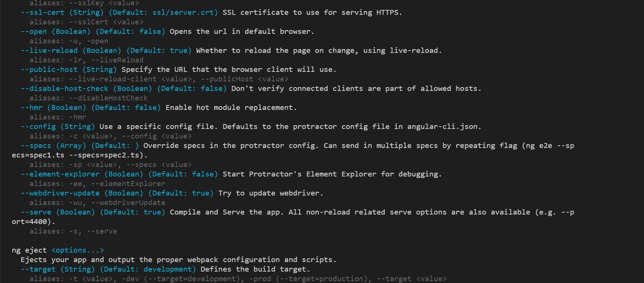644x283 pixels.
Task: Click the 'ng eject' command text
Action: coord(29,250)
